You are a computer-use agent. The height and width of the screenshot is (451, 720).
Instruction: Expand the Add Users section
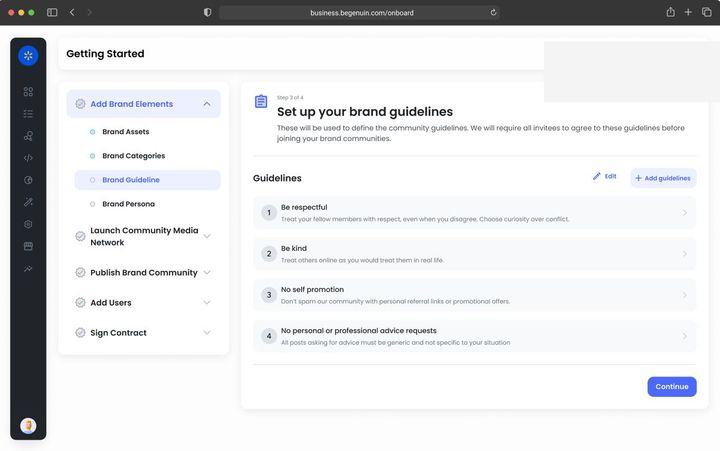207,302
